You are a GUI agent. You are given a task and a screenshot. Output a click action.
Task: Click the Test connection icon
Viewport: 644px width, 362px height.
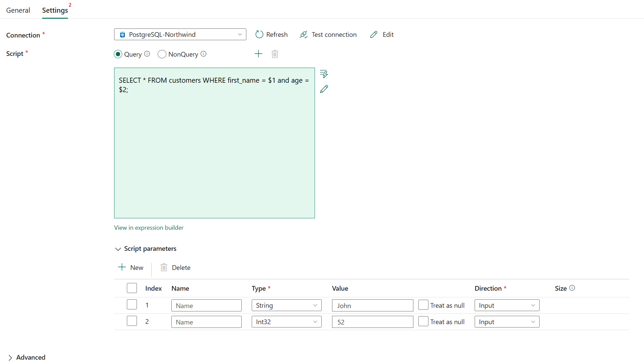(304, 34)
